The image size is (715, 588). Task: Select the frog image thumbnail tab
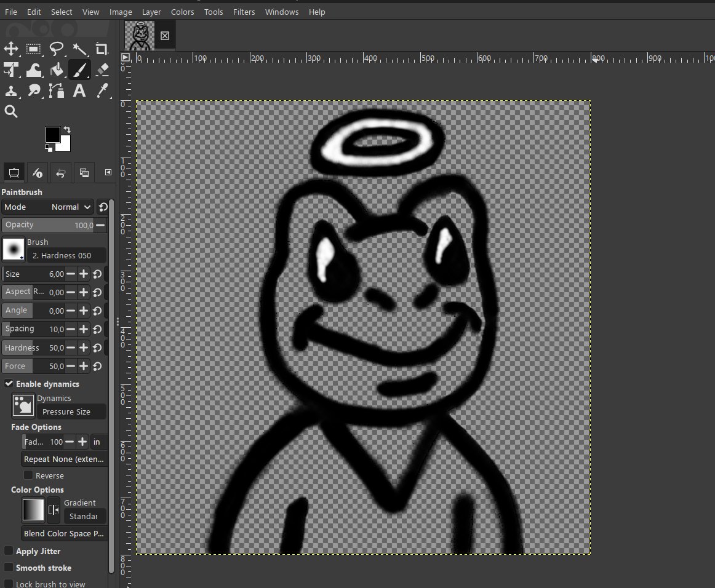[x=140, y=36]
